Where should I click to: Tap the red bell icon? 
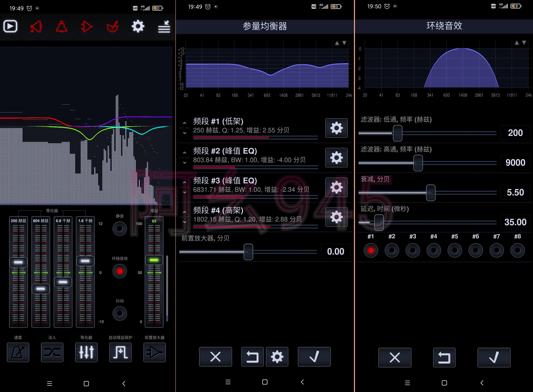coord(61,27)
